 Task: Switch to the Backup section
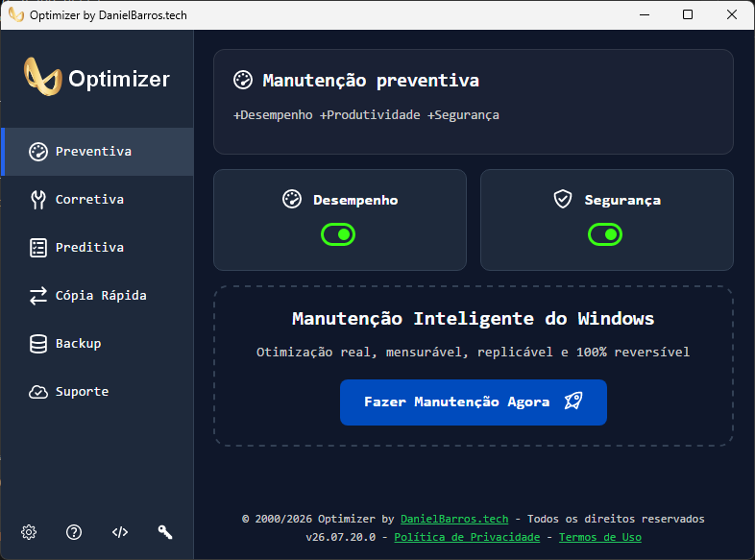[97, 344]
